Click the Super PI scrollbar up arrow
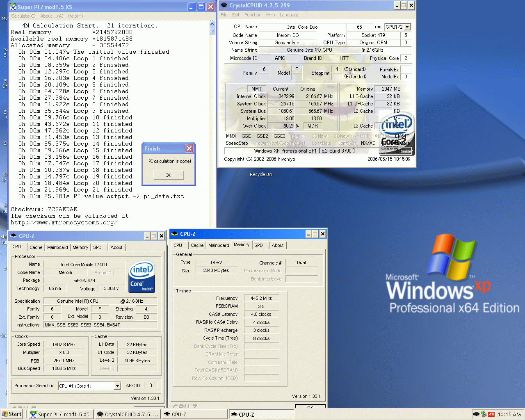This screenshot has width=525, height=420. point(212,24)
